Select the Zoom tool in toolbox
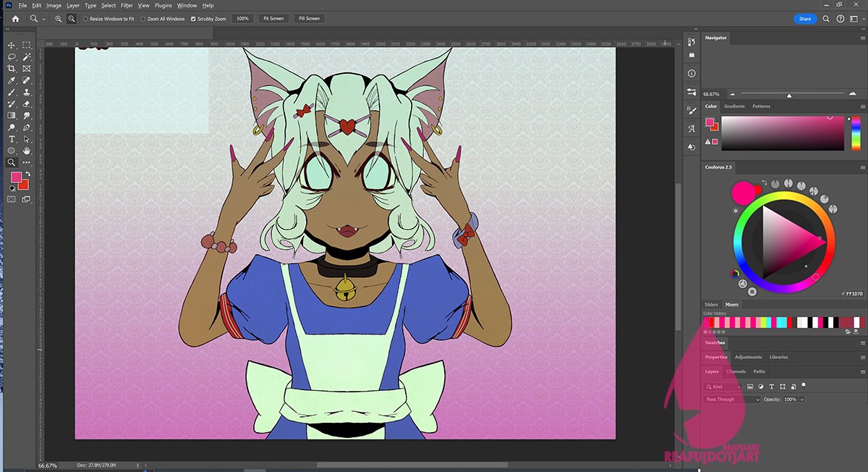This screenshot has width=868, height=472. pos(12,162)
